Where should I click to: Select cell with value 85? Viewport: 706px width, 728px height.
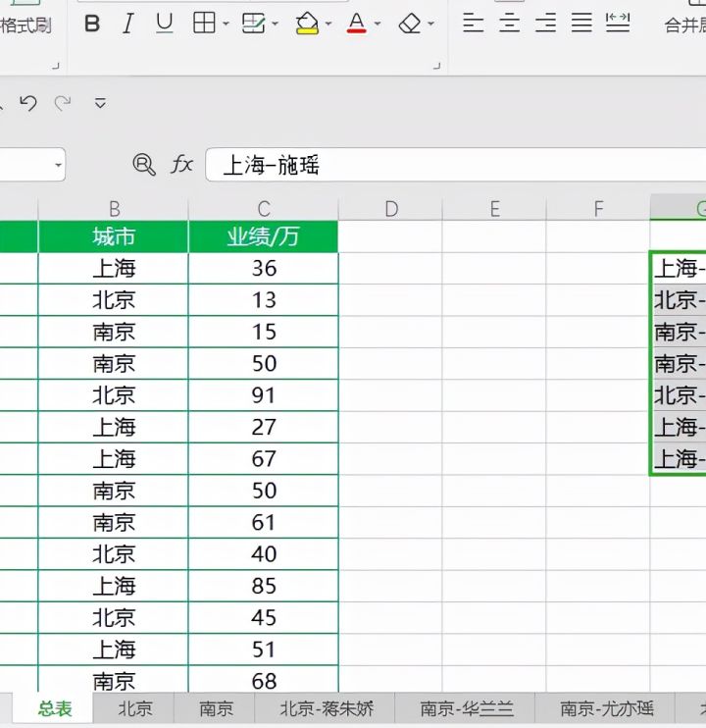(264, 586)
